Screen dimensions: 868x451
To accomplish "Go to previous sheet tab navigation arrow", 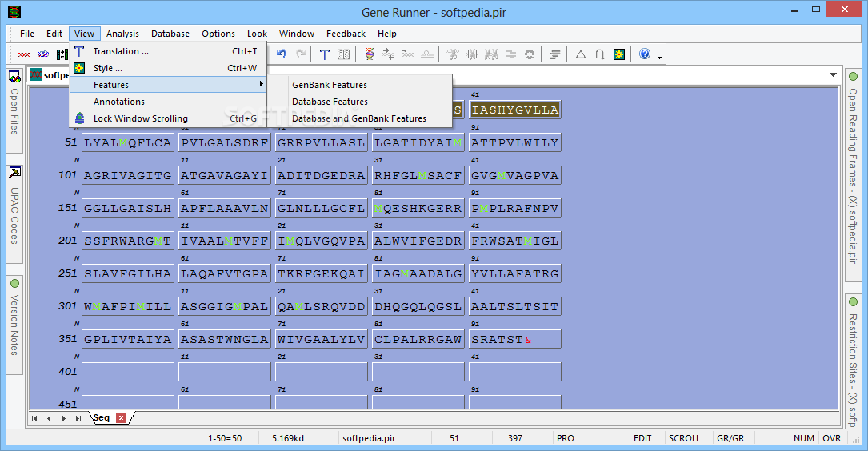I will (49, 418).
